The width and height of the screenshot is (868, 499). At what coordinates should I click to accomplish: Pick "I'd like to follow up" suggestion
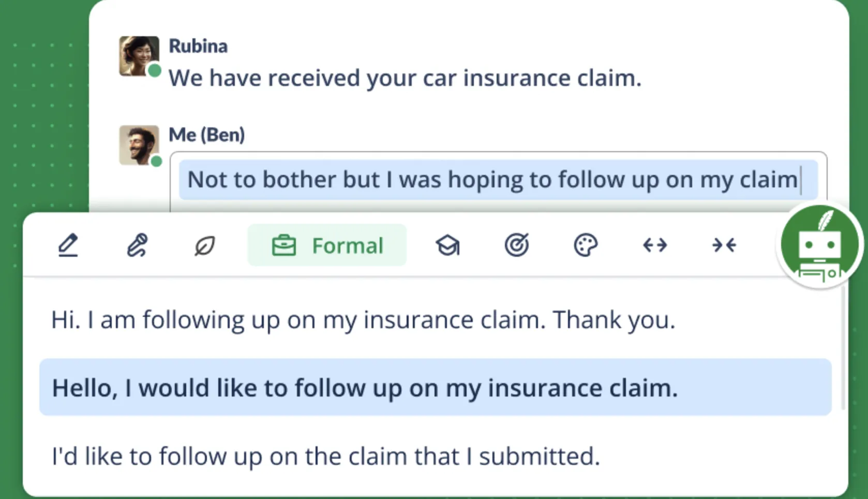coord(326,457)
